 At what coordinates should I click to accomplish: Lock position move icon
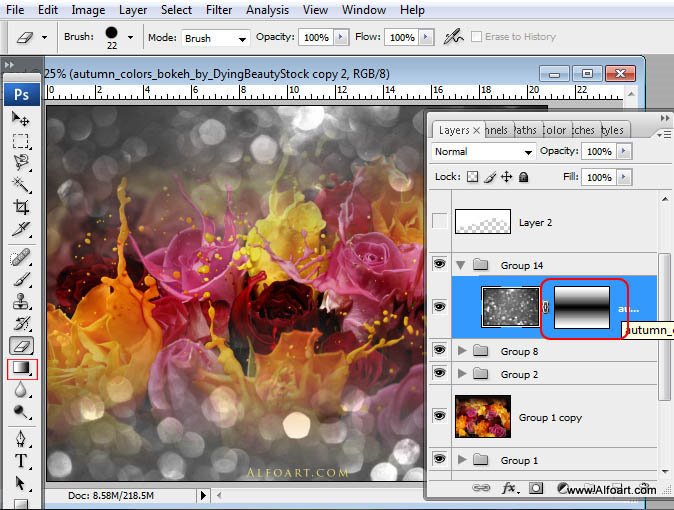point(507,177)
